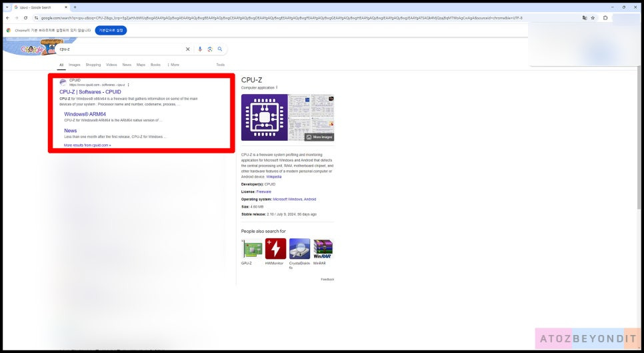Clear the search box with the X
Viewport: 644px width, 353px height.
coord(188,49)
